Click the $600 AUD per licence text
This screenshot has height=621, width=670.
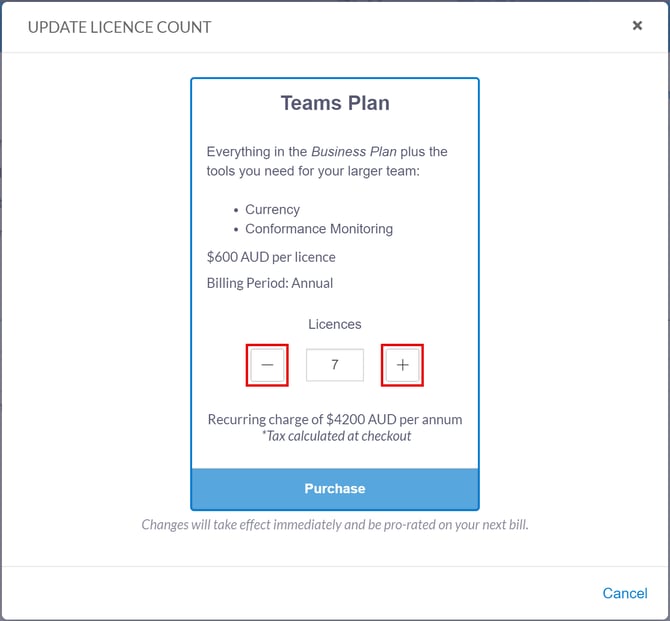click(271, 257)
